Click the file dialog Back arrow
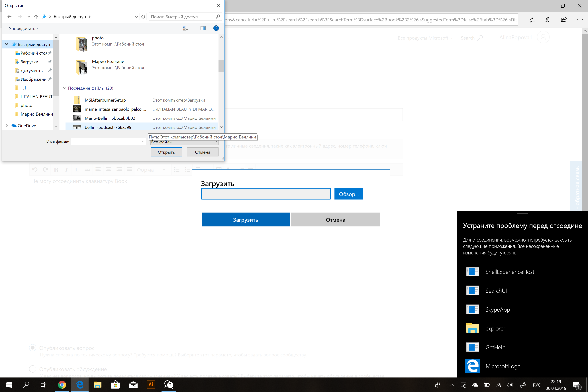588x392 pixels. tap(9, 17)
